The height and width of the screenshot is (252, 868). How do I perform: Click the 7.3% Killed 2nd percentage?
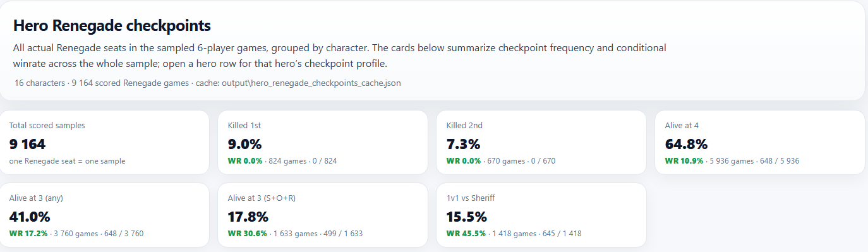(464, 144)
